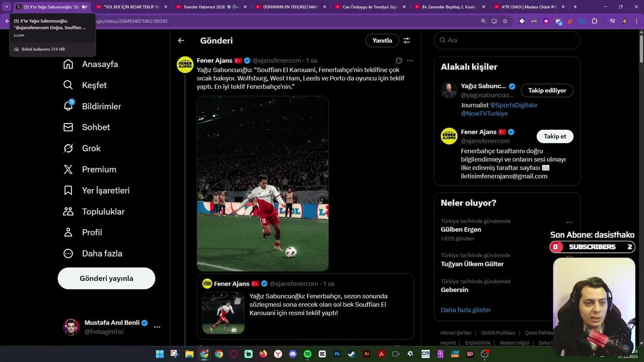Screen dimensions: 644x362
Task: Open Steam from the taskbar
Action: [x=352, y=354]
